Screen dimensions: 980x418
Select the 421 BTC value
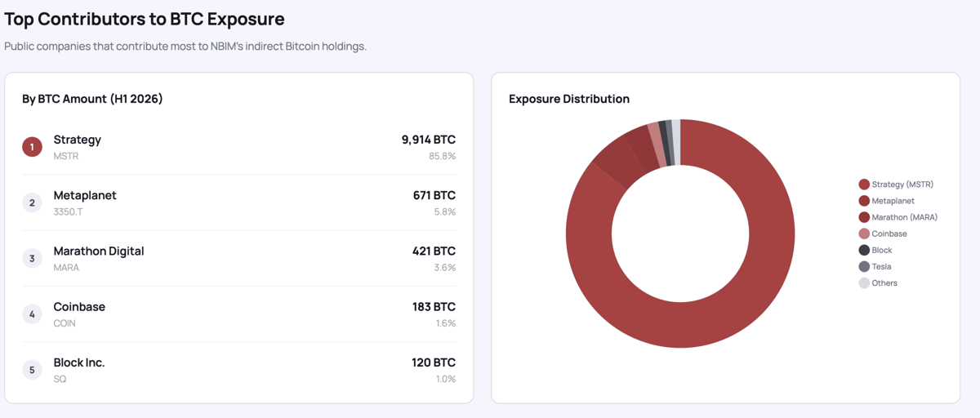tap(434, 251)
